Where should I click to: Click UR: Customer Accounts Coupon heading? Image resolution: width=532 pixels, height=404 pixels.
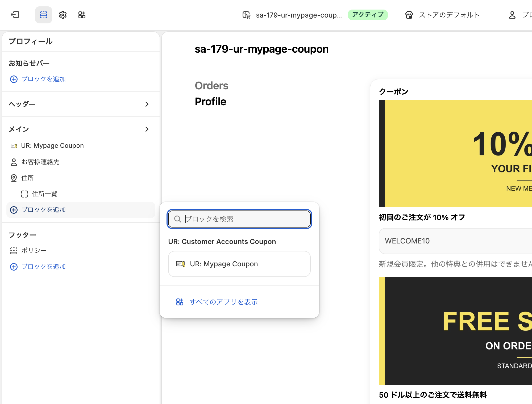pos(222,242)
